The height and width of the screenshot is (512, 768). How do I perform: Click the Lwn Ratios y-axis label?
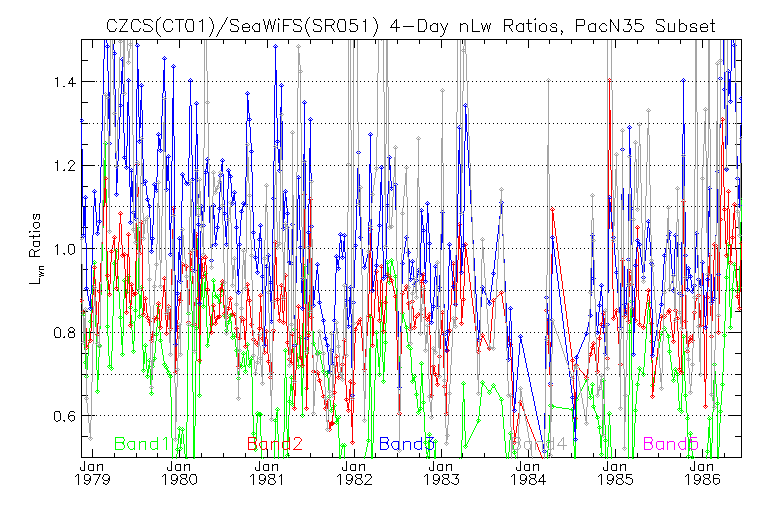[x=36, y=249]
